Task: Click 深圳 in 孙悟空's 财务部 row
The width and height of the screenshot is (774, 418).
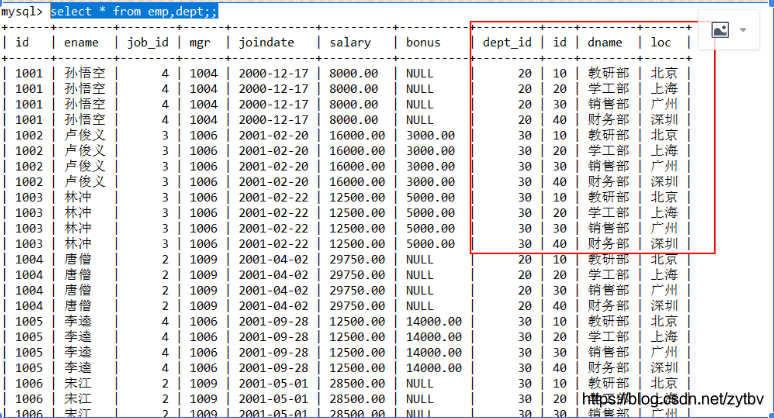Action: tap(664, 119)
